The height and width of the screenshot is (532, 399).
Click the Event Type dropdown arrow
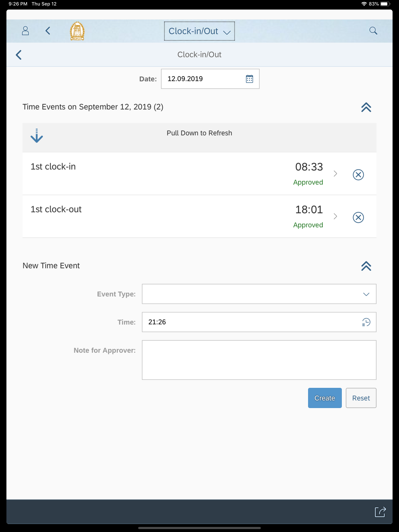(x=366, y=294)
